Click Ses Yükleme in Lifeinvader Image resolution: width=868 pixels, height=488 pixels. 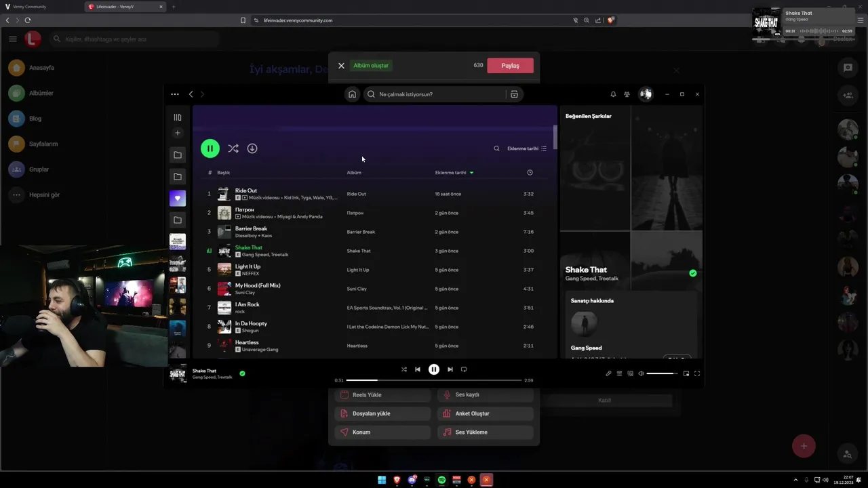point(486,432)
